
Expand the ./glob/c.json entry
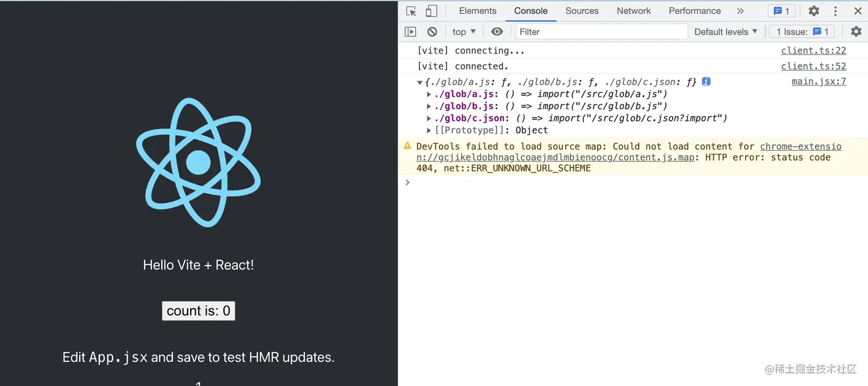pos(429,118)
